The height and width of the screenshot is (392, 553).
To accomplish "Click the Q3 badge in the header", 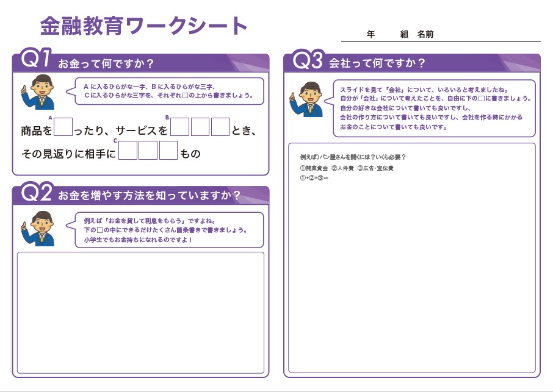I will point(307,60).
